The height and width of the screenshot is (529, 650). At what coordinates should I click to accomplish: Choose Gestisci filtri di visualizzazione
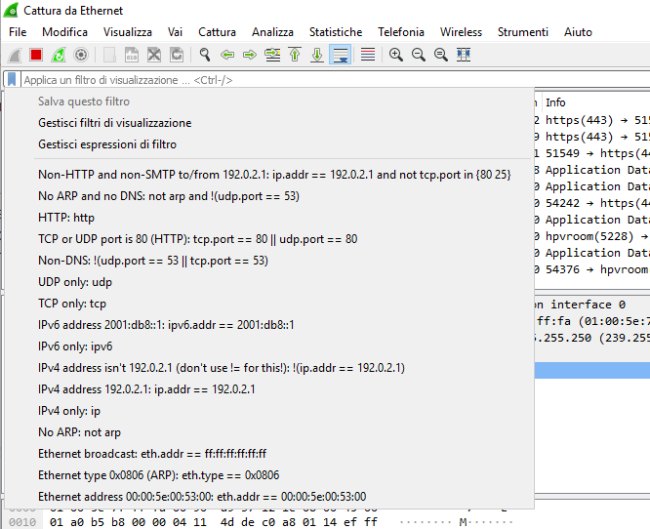[269, 123]
